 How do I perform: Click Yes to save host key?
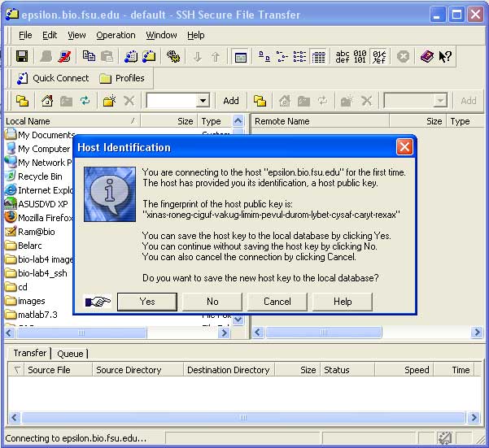coord(147,302)
